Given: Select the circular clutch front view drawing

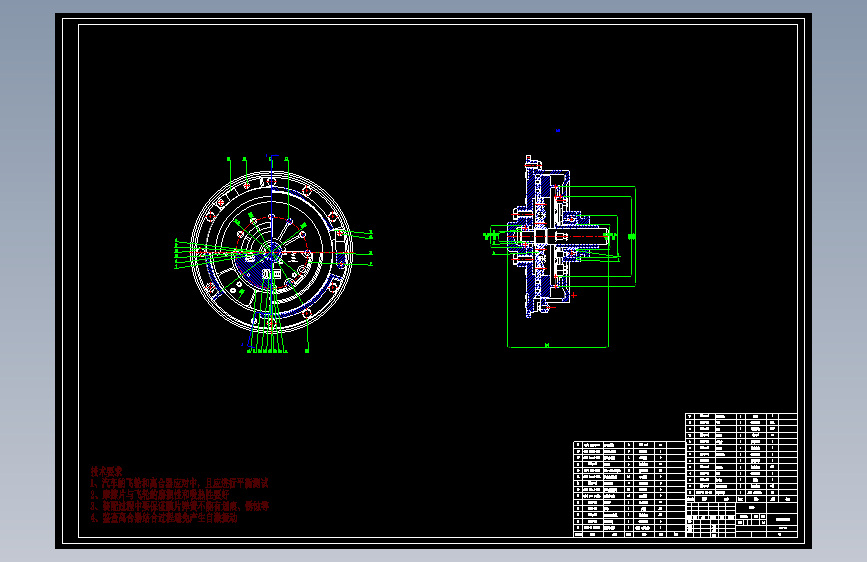Looking at the screenshot, I should point(272,252).
